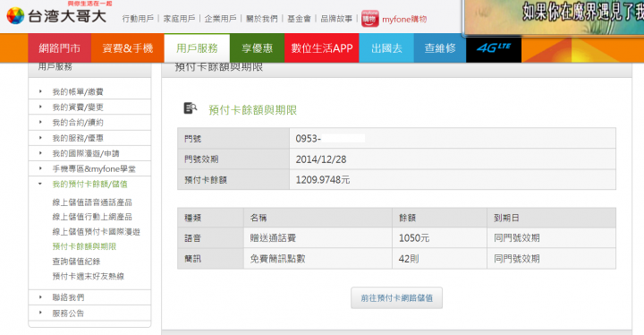Open the myfone shopping red icon
Viewport: 644px width, 335px height.
click(x=370, y=19)
